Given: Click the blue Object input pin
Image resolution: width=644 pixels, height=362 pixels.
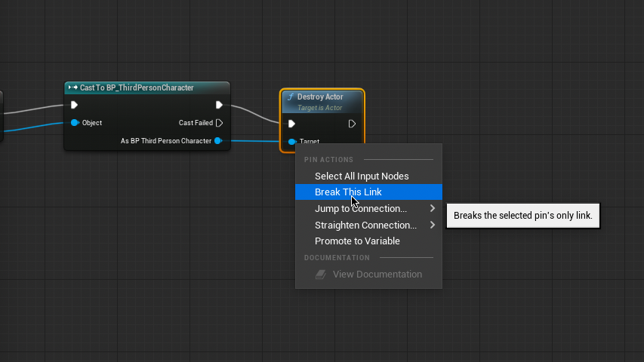Looking at the screenshot, I should tap(75, 123).
